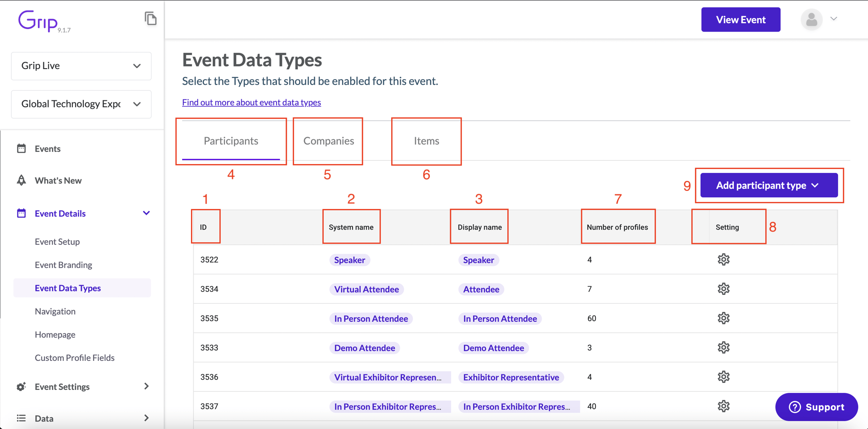
Task: Click the Event Settings gear icon
Action: [x=21, y=387]
